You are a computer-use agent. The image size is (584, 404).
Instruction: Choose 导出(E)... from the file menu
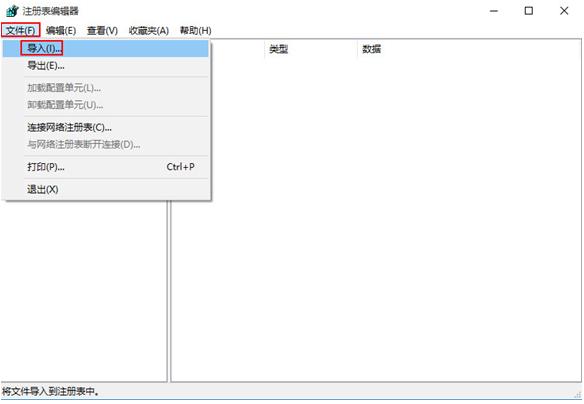pyautogui.click(x=105, y=66)
